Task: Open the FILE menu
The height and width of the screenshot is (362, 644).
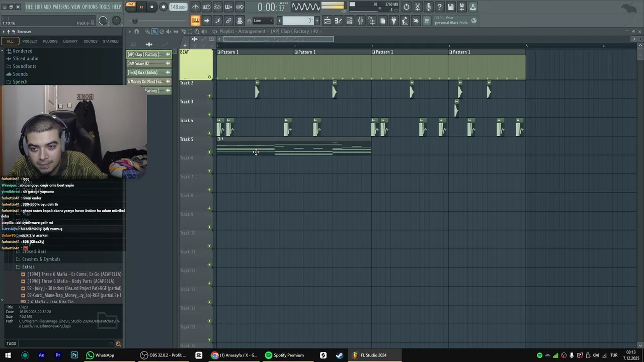Action: (29, 7)
